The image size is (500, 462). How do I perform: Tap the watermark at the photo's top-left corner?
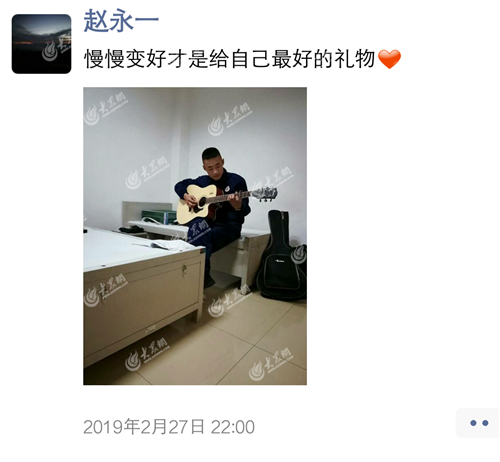pyautogui.click(x=106, y=109)
